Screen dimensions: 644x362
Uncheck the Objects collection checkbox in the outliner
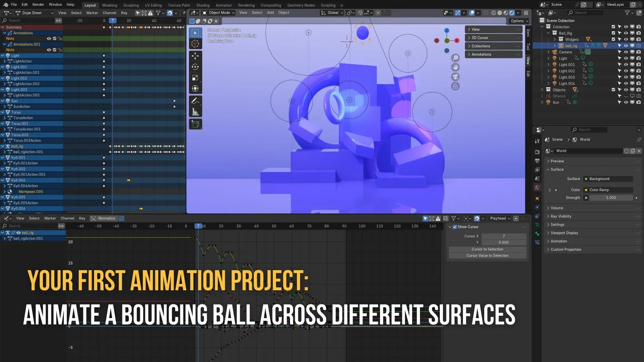pos(613,90)
